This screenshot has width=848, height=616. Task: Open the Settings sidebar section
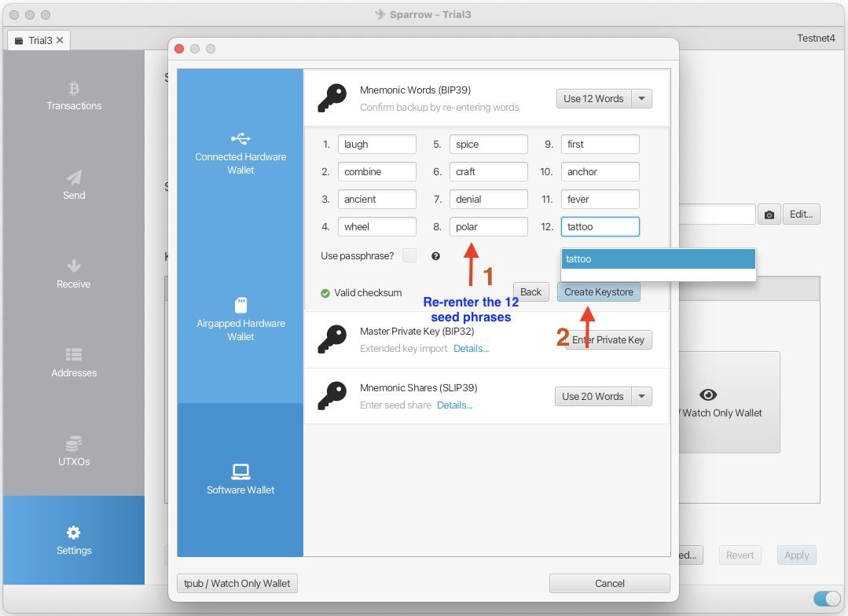click(x=74, y=541)
